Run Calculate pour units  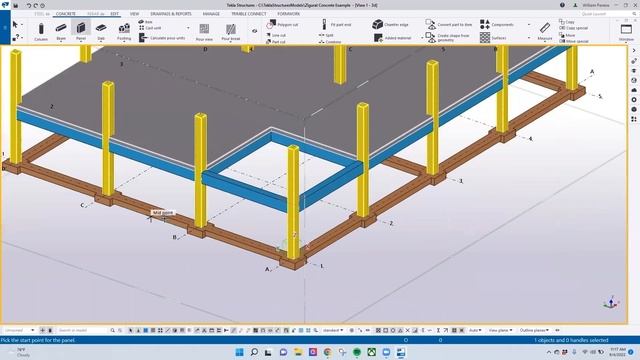point(162,38)
